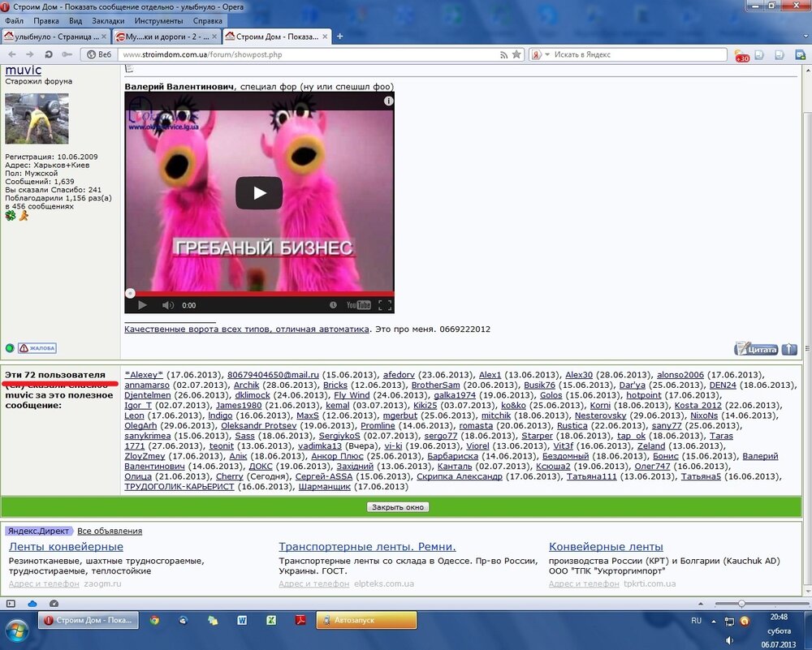The height and width of the screenshot is (650, 812).
Task: Show hidden tray icons with the arrow
Action: tap(714, 621)
